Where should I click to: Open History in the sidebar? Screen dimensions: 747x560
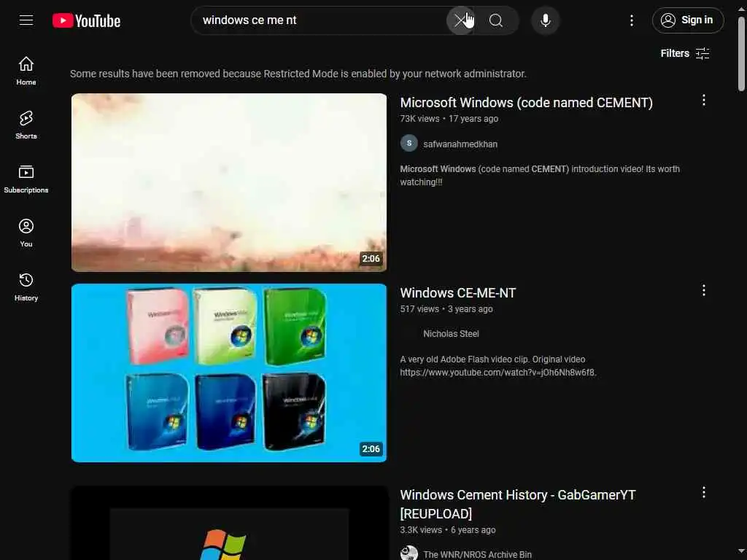pos(26,287)
